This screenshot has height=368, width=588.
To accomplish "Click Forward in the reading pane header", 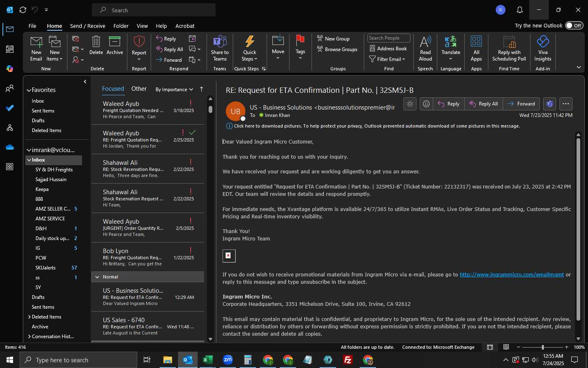I will coord(521,104).
